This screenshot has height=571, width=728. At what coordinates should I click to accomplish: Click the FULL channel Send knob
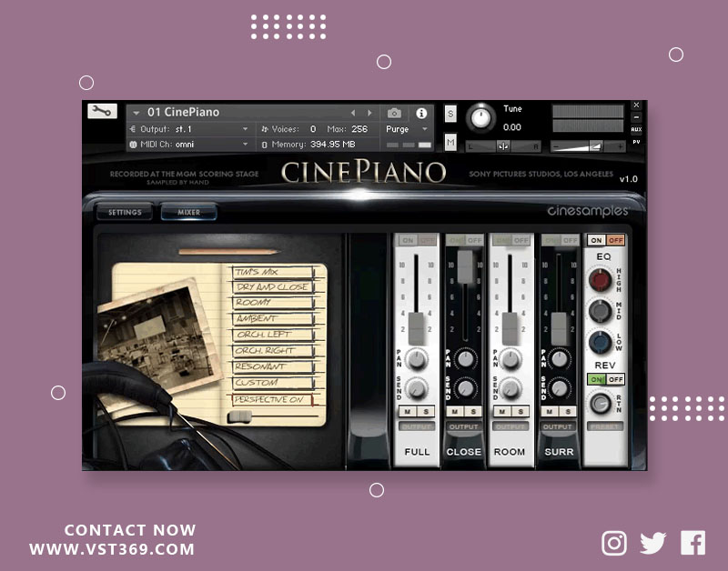tap(417, 389)
